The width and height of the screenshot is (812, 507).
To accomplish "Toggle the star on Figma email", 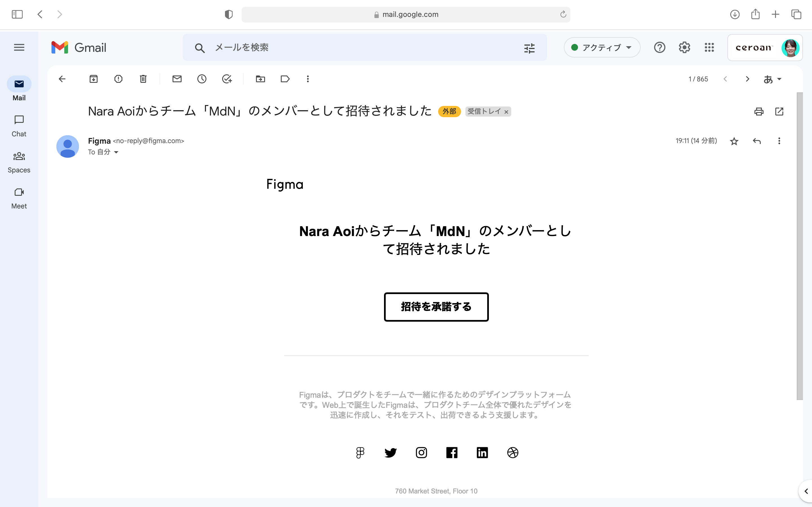I will click(x=734, y=141).
